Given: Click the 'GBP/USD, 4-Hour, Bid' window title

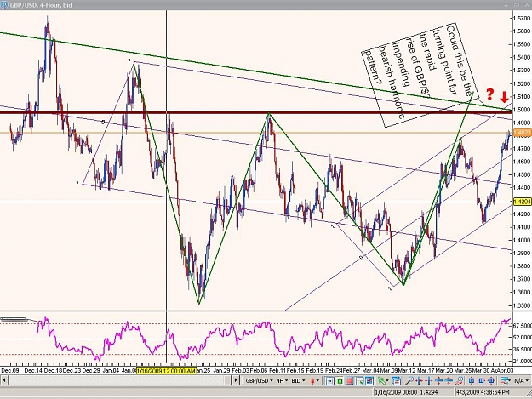Looking at the screenshot, I should [41, 5].
